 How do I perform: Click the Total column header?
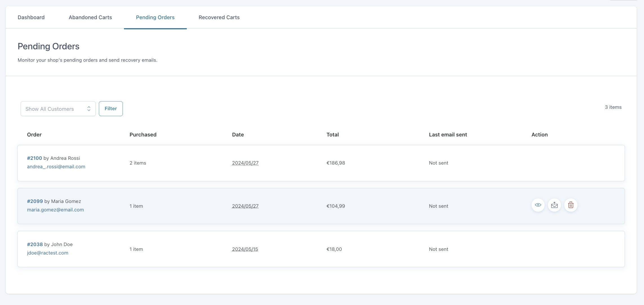tap(332, 135)
